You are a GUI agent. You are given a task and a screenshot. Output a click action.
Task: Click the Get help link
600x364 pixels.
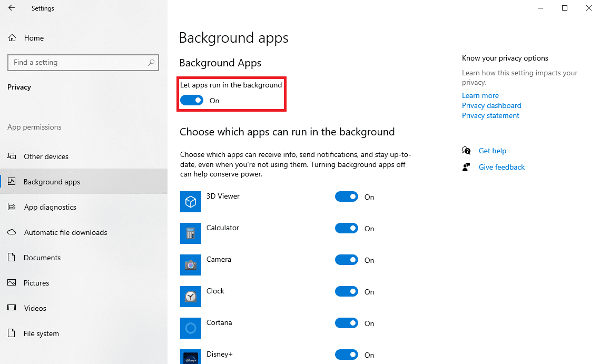pos(492,151)
